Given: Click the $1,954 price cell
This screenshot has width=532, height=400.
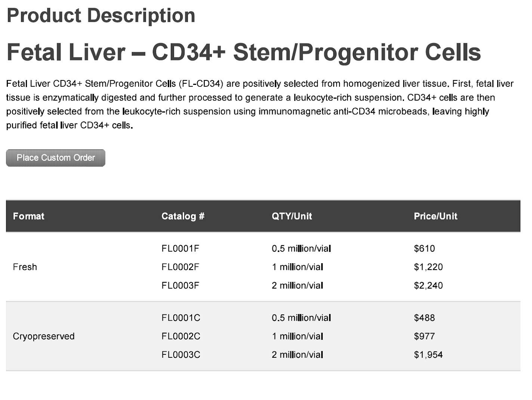Looking at the screenshot, I should 428,355.
